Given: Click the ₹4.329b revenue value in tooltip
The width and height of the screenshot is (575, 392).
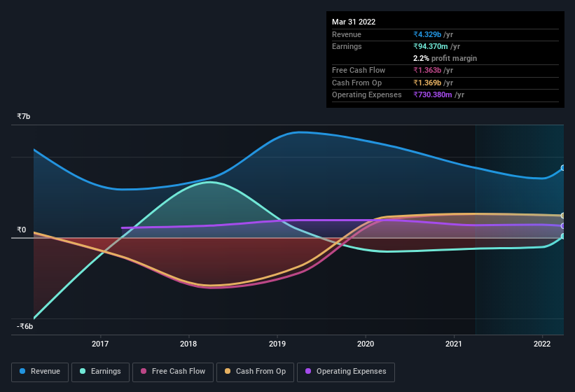Looking at the screenshot, I should click(427, 34).
